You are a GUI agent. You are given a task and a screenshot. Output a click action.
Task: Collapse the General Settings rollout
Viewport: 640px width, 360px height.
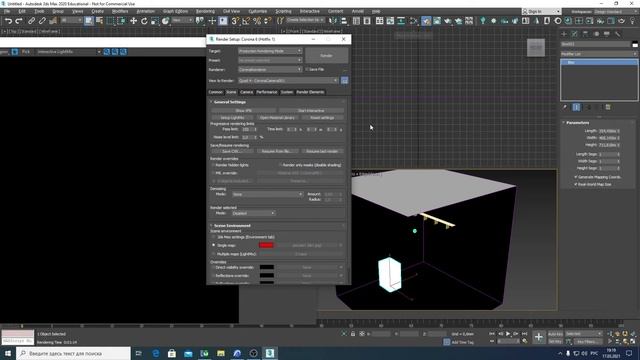tap(229, 102)
